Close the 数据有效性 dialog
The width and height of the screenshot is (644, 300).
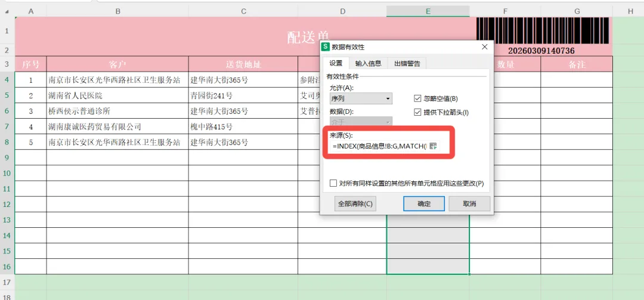pyautogui.click(x=484, y=47)
